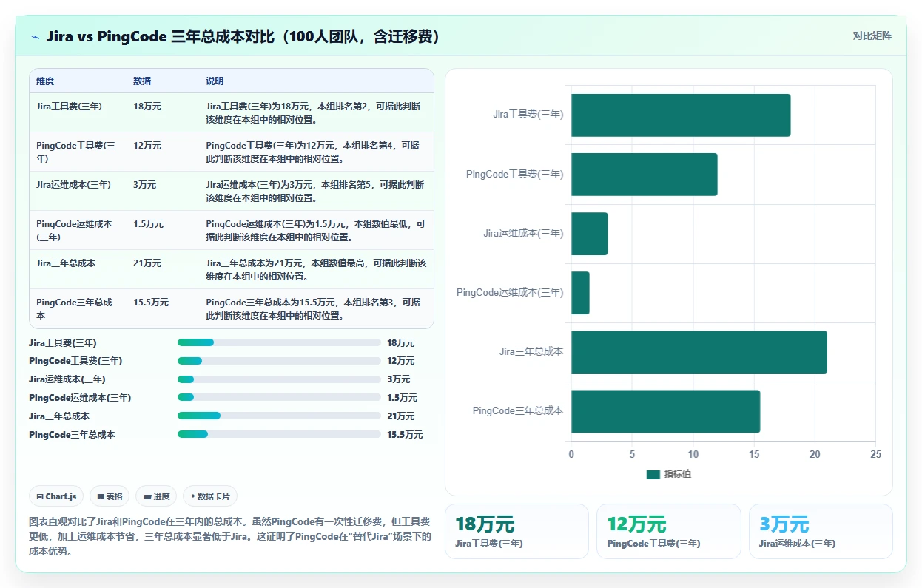Image resolution: width=922 pixels, height=588 pixels.
Task: Click the Jira运维成本(三年) progress bar
Action: point(279,379)
